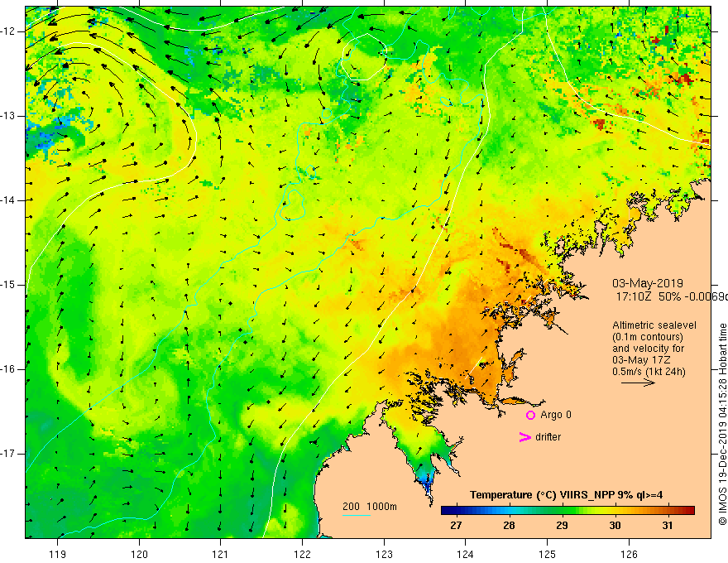The width and height of the screenshot is (728, 563).
Task: Click the 0.5m/s velocity scale arrow
Action: [x=638, y=383]
